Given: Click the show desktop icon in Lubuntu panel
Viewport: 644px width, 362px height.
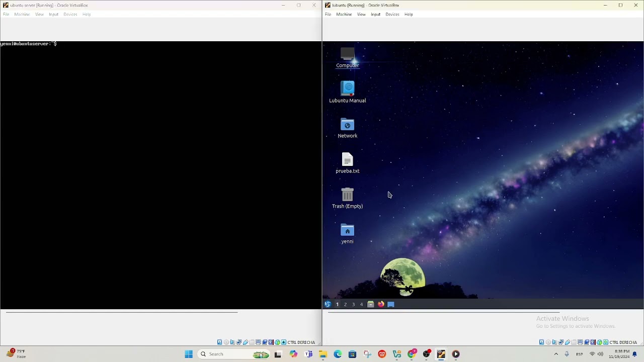Looking at the screenshot, I should point(391,304).
